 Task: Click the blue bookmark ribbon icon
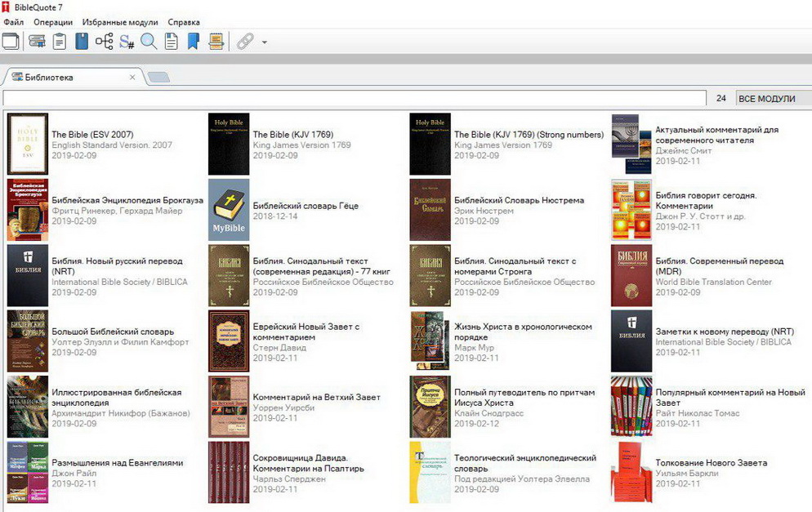[193, 41]
